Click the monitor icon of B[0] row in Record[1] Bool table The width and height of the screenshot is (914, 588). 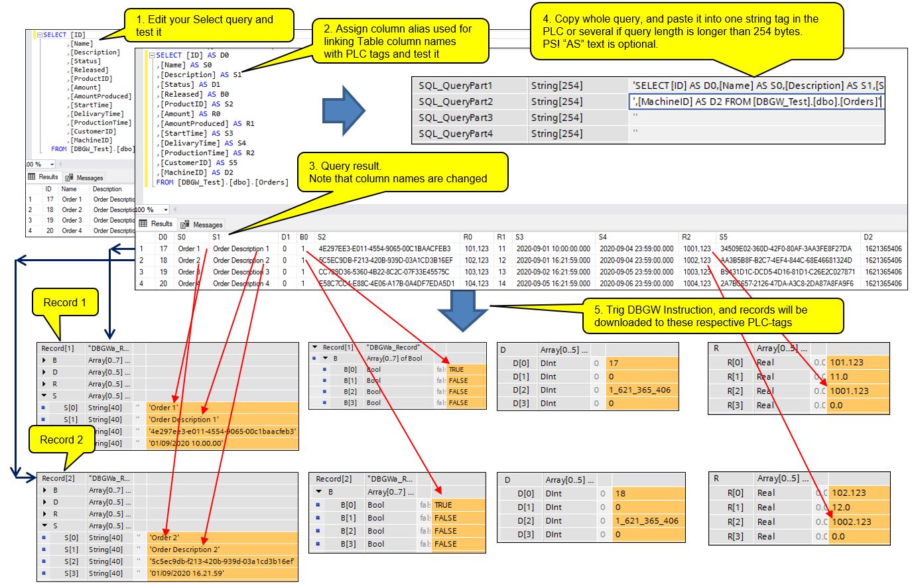pos(324,369)
